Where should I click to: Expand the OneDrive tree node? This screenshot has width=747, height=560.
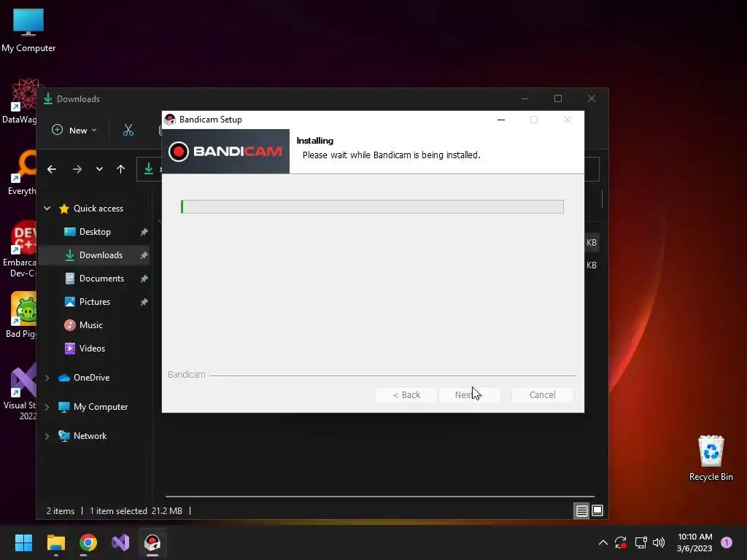click(47, 378)
